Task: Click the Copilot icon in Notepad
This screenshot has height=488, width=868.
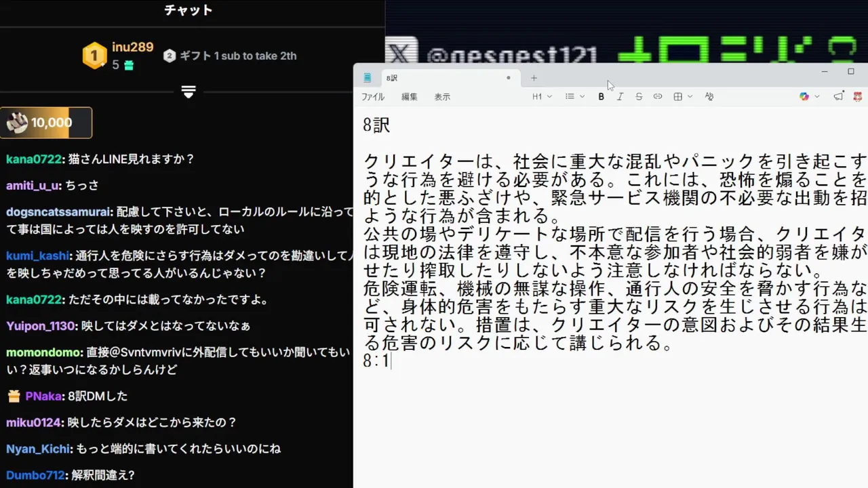Action: pyautogui.click(x=804, y=97)
